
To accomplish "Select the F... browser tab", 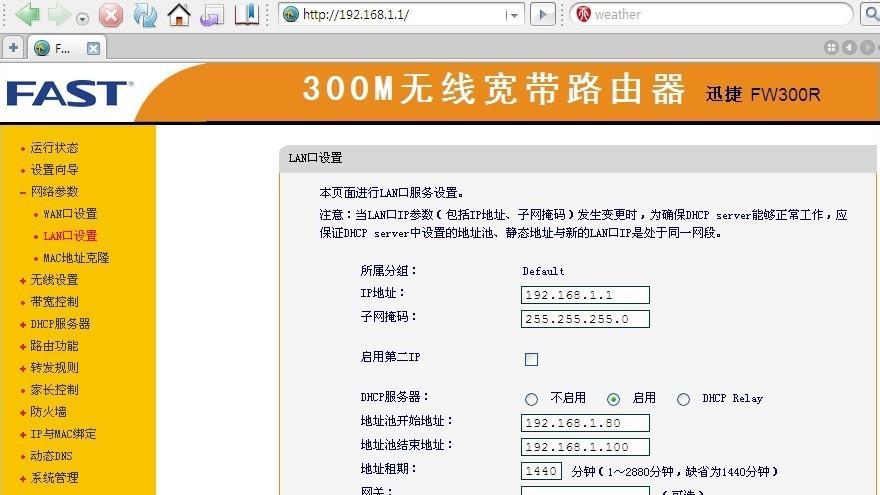I will [x=67, y=48].
